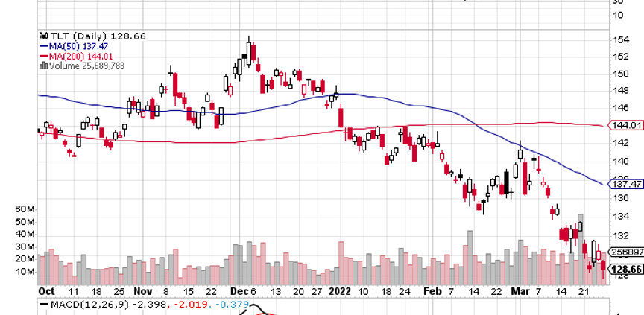Click the volume bars icon in the legend

click(x=42, y=66)
